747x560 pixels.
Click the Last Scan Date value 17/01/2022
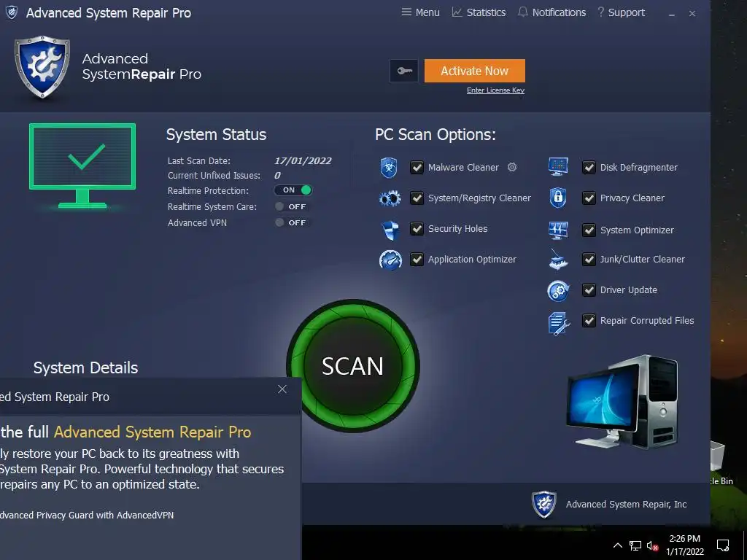tap(303, 161)
